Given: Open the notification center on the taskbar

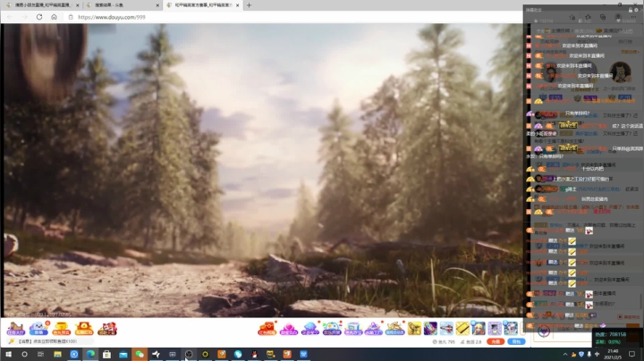Looking at the screenshot, I should (x=631, y=354).
